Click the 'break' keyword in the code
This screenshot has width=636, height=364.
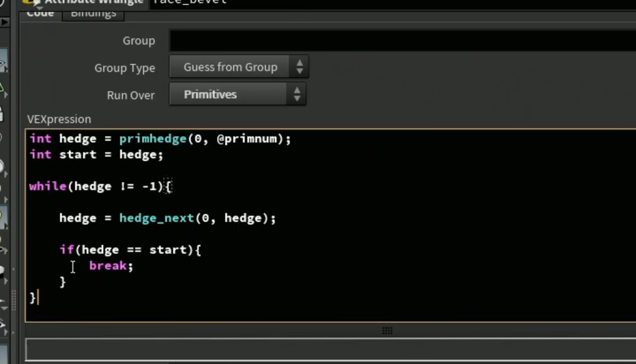pyautogui.click(x=108, y=266)
